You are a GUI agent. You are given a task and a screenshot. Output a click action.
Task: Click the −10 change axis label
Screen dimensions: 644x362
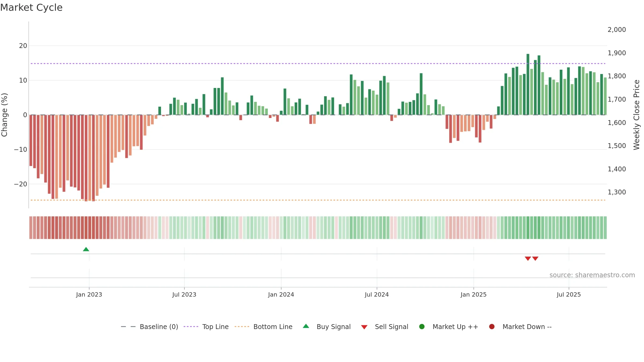pyautogui.click(x=21, y=150)
